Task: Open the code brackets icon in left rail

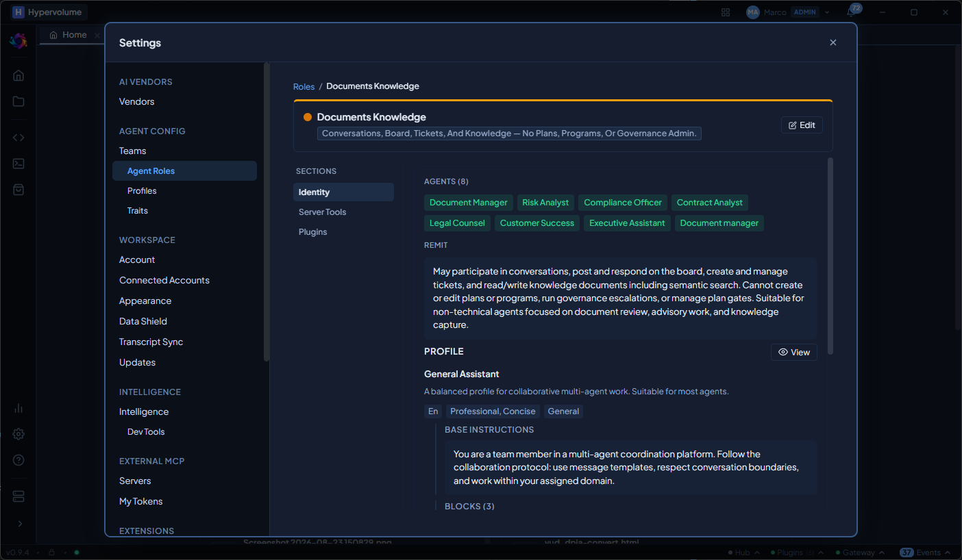Action: (x=18, y=137)
